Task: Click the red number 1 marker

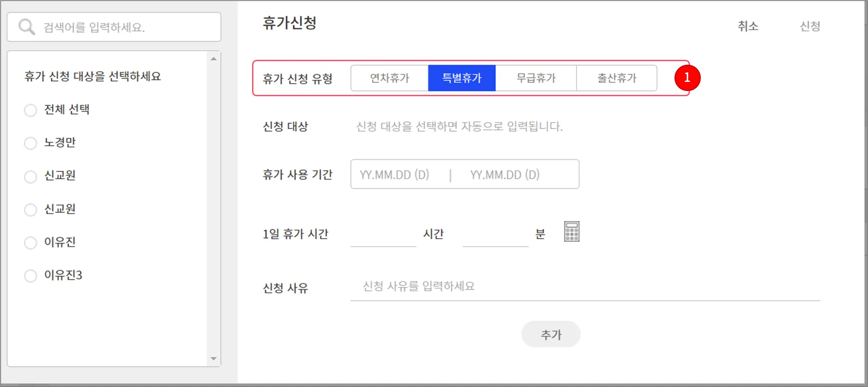Action: (687, 78)
